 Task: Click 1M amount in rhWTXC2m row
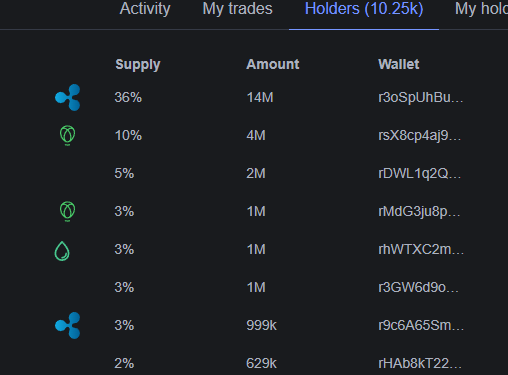pos(256,249)
